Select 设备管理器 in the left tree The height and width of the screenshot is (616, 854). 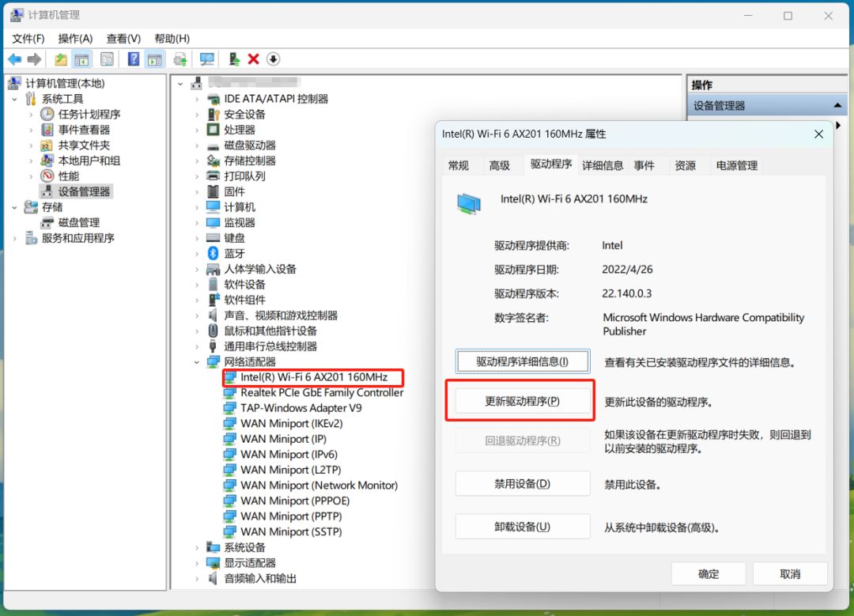pos(84,191)
